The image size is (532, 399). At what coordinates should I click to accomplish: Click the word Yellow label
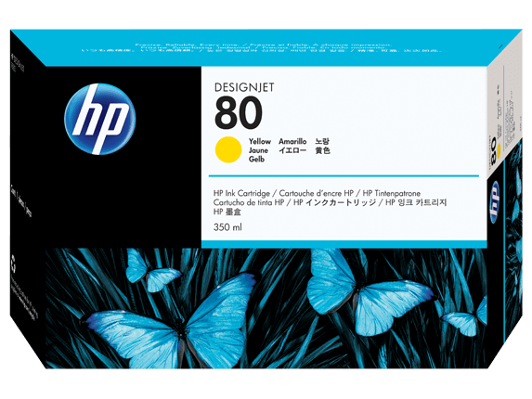(x=260, y=141)
